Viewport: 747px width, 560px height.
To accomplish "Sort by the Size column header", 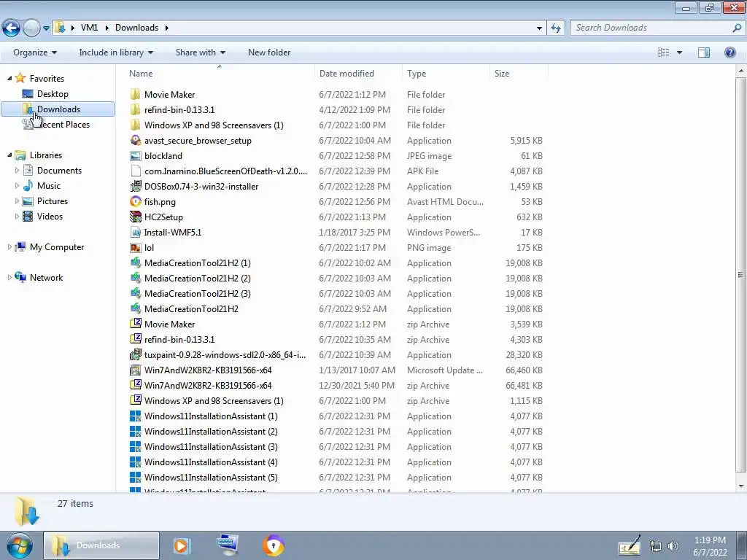I will pyautogui.click(x=519, y=74).
